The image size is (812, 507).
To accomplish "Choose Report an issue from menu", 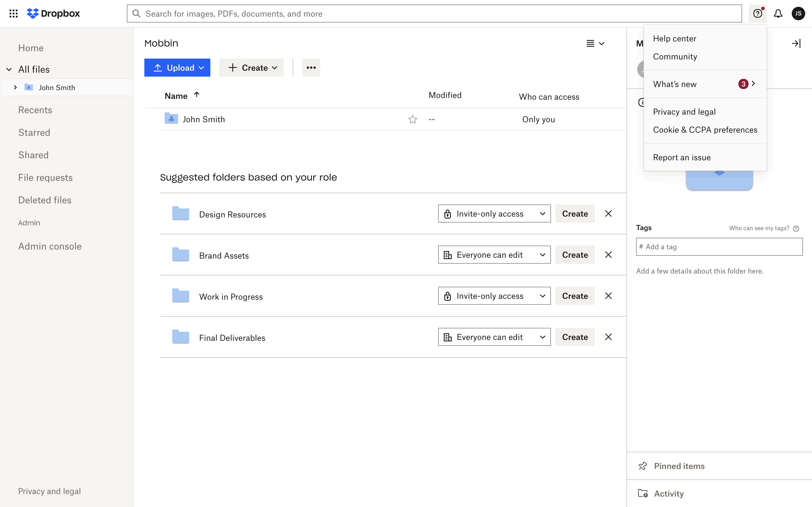I will click(681, 158).
